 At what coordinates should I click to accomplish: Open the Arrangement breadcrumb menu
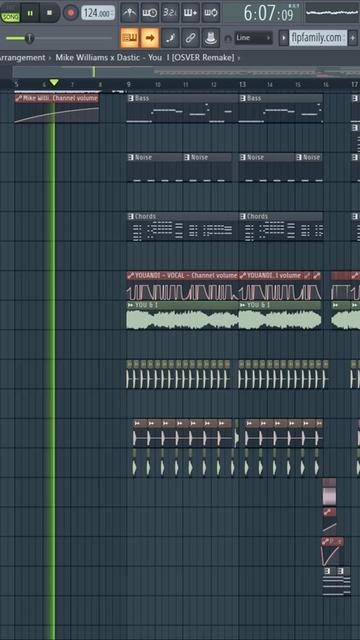23,58
